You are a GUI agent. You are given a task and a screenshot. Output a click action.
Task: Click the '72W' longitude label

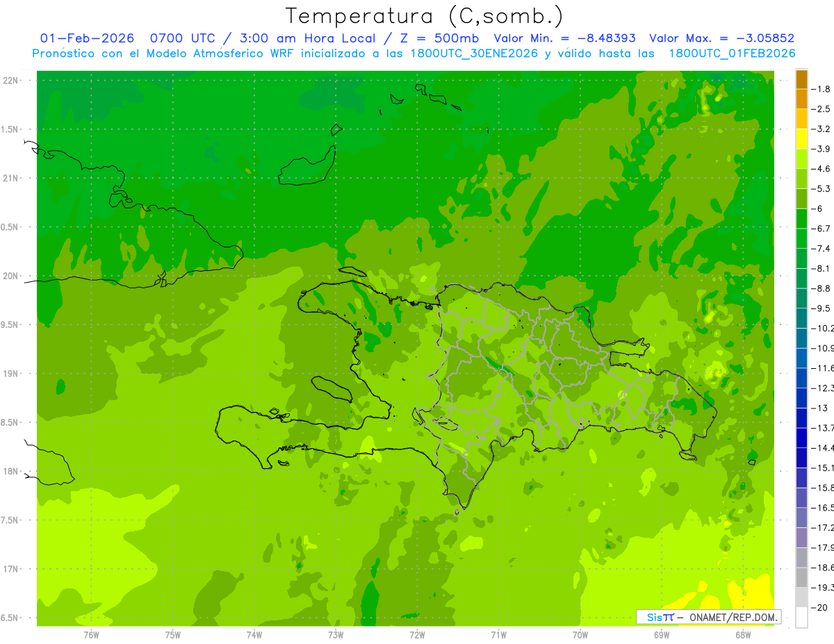coord(417,634)
